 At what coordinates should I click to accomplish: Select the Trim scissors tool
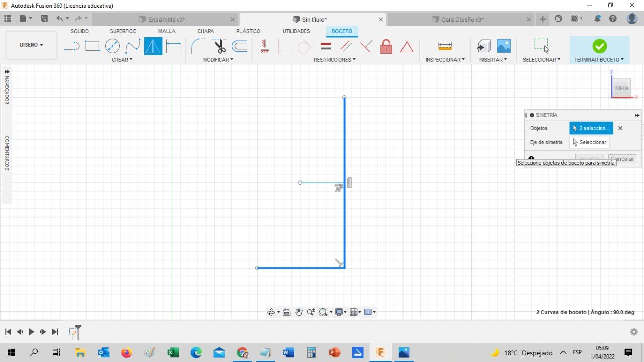tap(219, 46)
